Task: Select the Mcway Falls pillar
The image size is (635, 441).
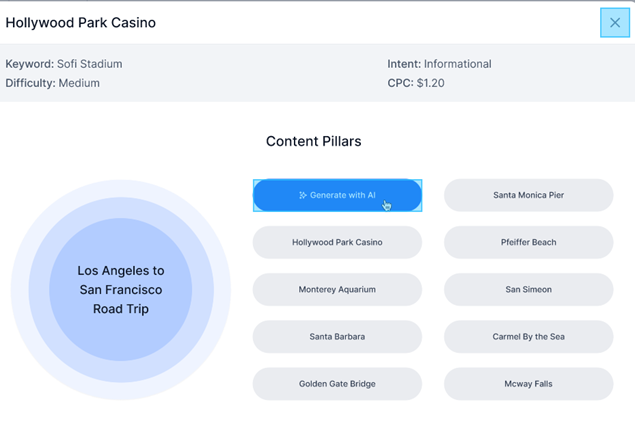Action: tap(528, 384)
